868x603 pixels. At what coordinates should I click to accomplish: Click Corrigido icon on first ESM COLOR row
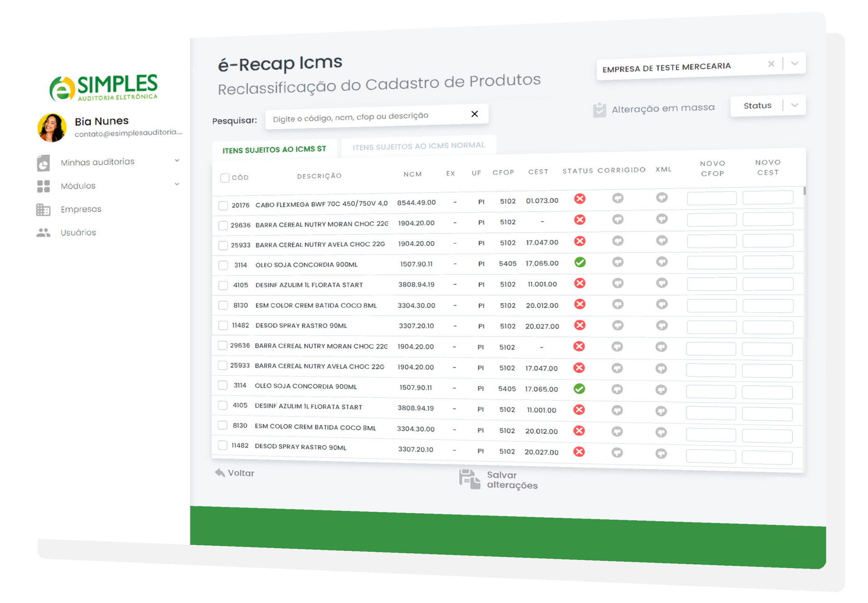click(618, 304)
